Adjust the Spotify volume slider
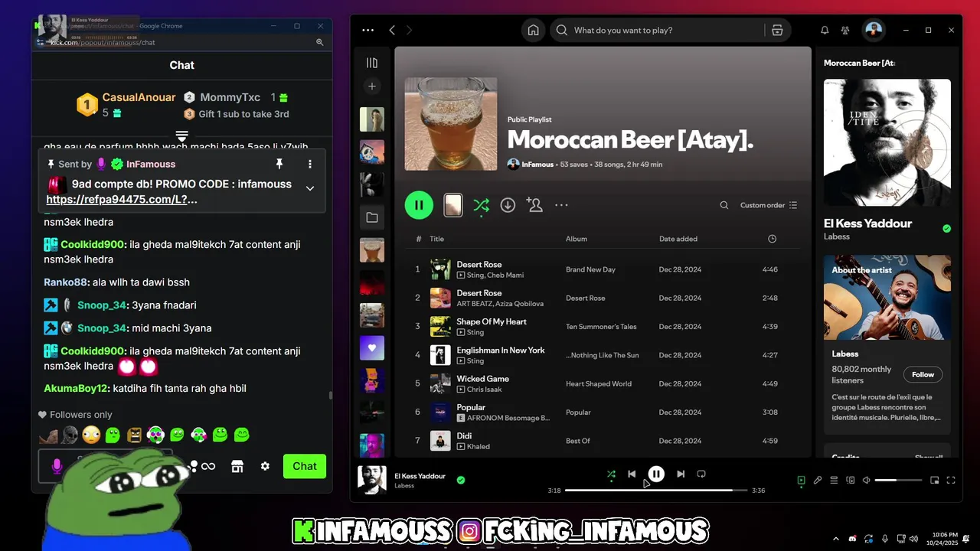 (x=898, y=481)
